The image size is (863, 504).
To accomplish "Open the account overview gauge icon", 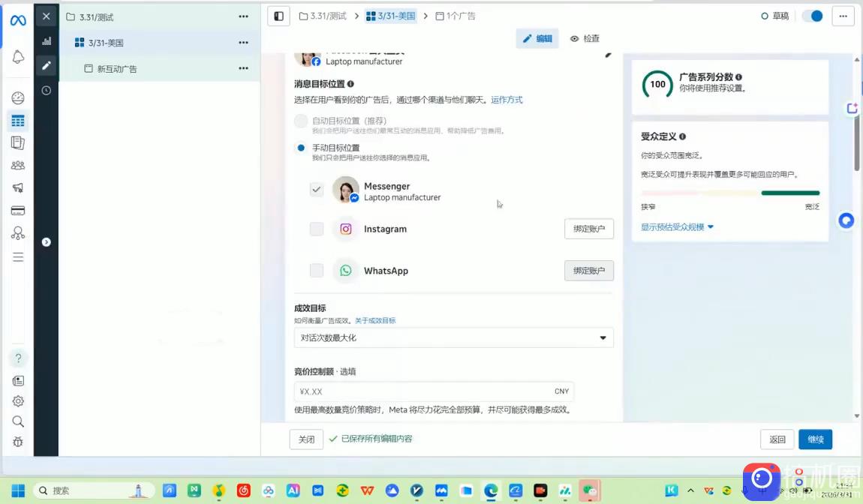I will pyautogui.click(x=17, y=98).
